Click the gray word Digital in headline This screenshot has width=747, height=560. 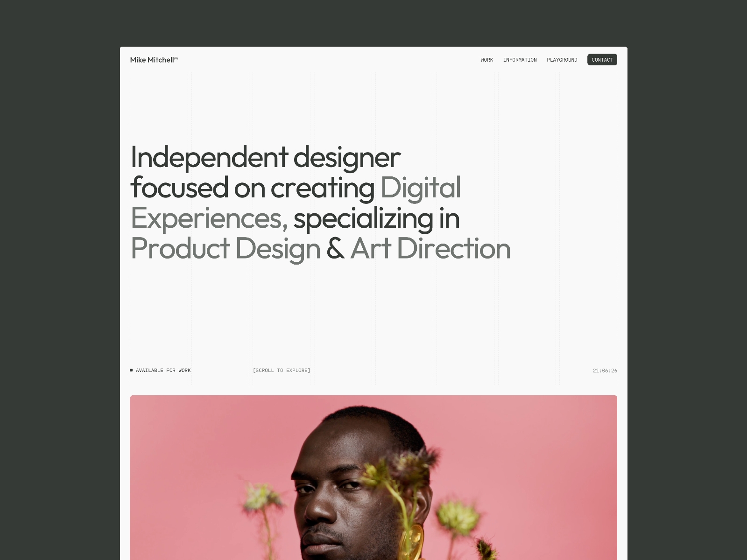[421, 188]
